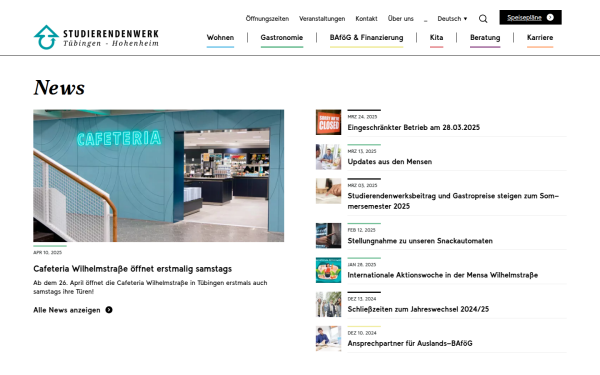This screenshot has width=600, height=375.
Task: Open the Wohnen menu
Action: coord(220,38)
